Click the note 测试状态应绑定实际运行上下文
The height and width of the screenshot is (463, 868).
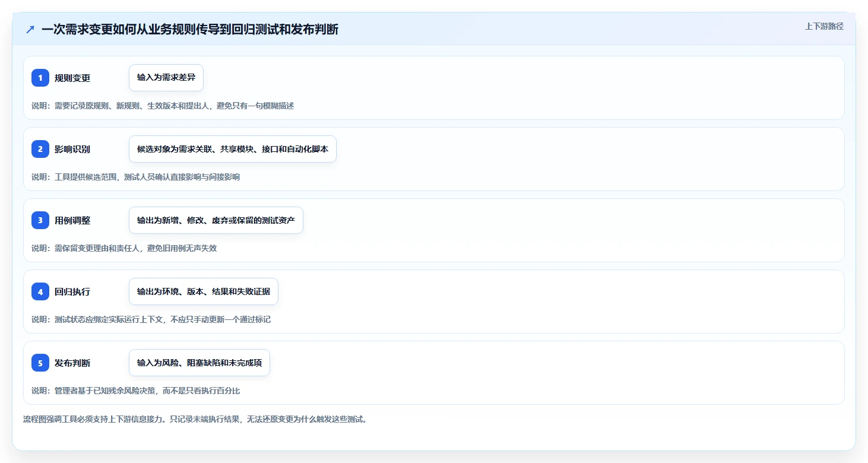pyautogui.click(x=151, y=319)
